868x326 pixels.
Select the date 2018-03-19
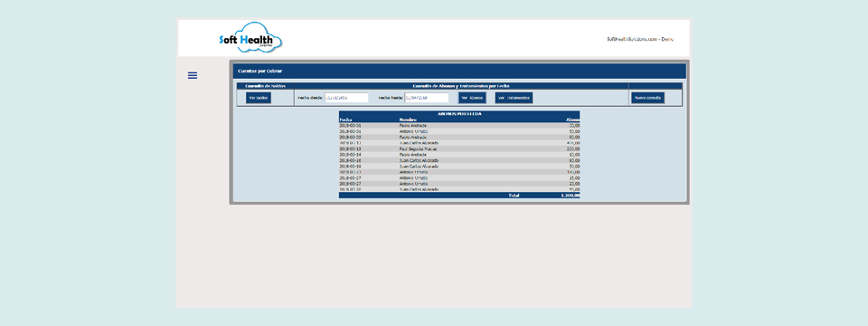coord(350,167)
